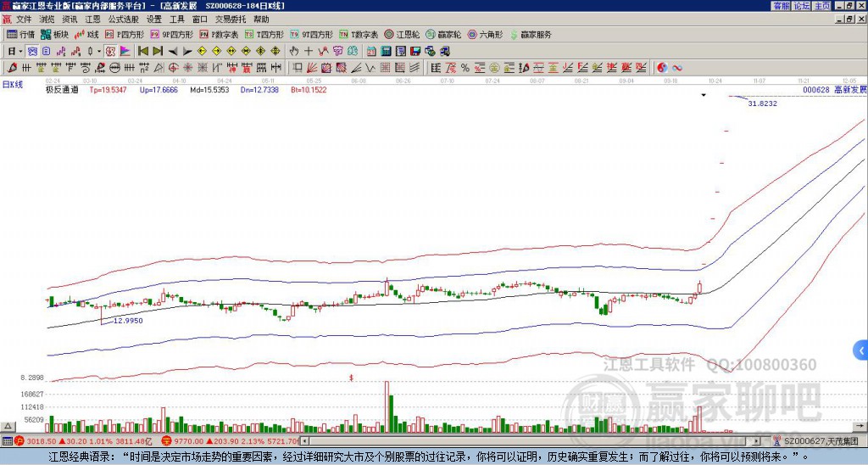
Task: Expand the candlestick style dropdown arrow
Action: tap(99, 52)
